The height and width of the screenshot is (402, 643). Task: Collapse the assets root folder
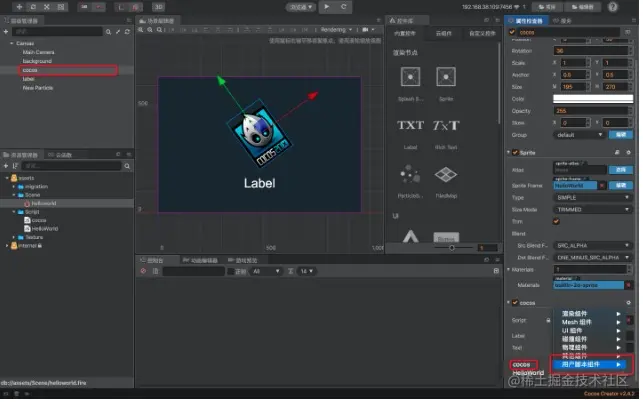7,178
